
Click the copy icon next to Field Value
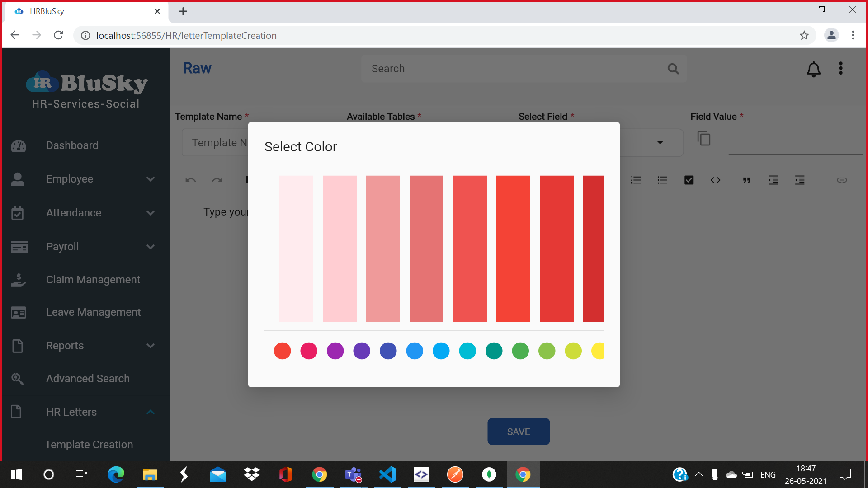704,138
